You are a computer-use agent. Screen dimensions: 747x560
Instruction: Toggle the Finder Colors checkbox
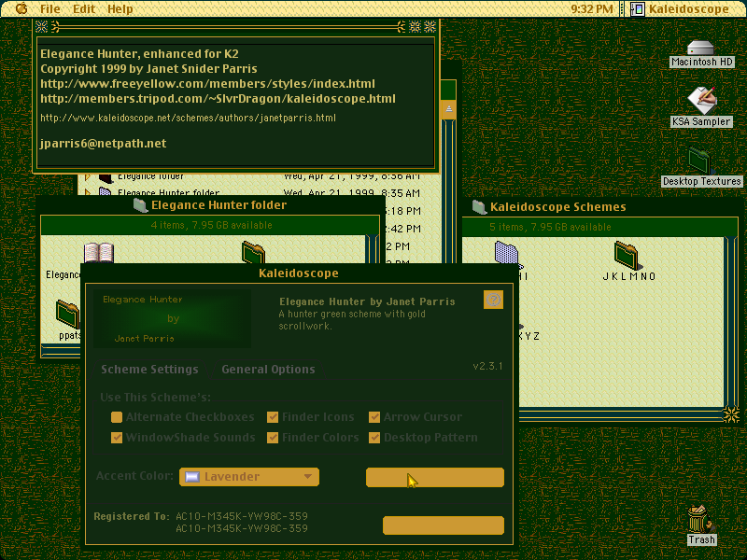point(273,437)
